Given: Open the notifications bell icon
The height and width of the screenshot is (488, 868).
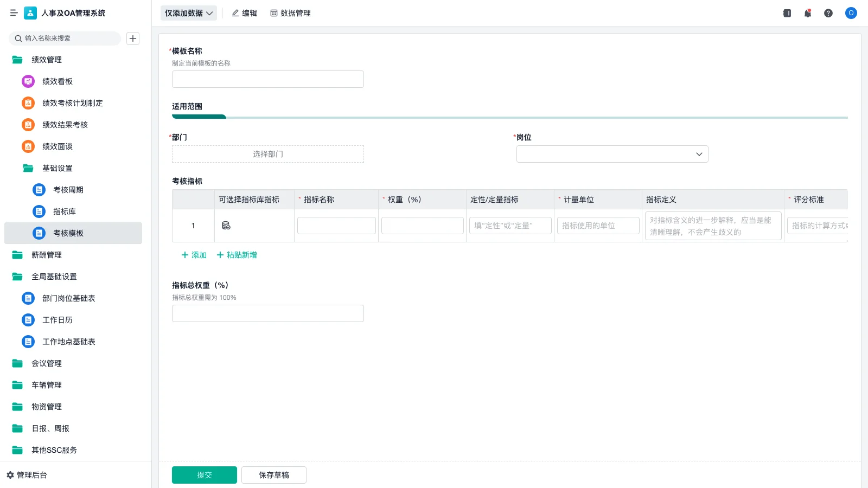Looking at the screenshot, I should tap(808, 13).
